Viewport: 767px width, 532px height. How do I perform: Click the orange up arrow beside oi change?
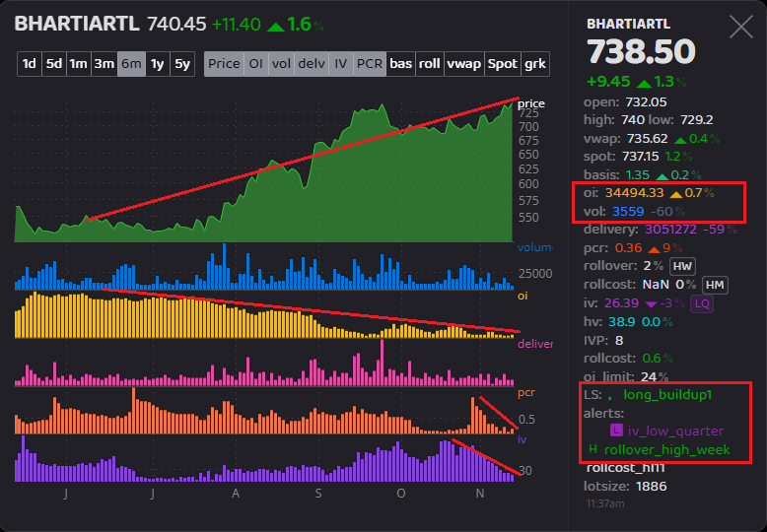676,194
